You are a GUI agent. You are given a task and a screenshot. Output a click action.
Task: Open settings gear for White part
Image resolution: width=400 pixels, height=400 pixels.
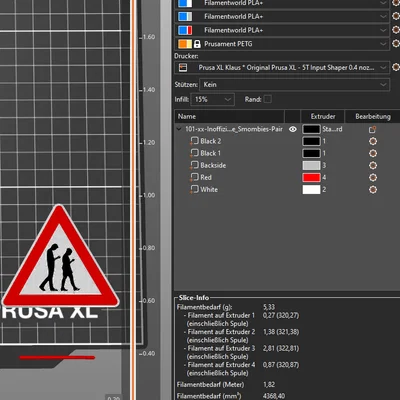tap(373, 189)
